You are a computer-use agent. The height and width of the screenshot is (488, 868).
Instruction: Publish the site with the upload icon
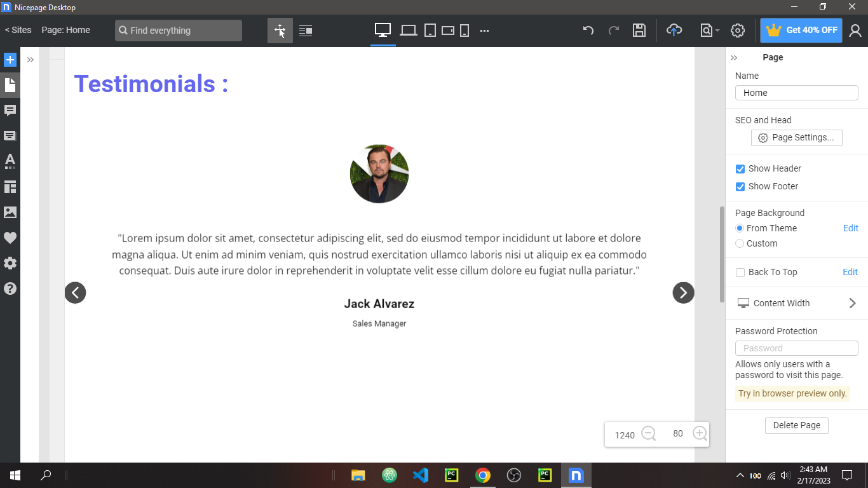click(674, 30)
